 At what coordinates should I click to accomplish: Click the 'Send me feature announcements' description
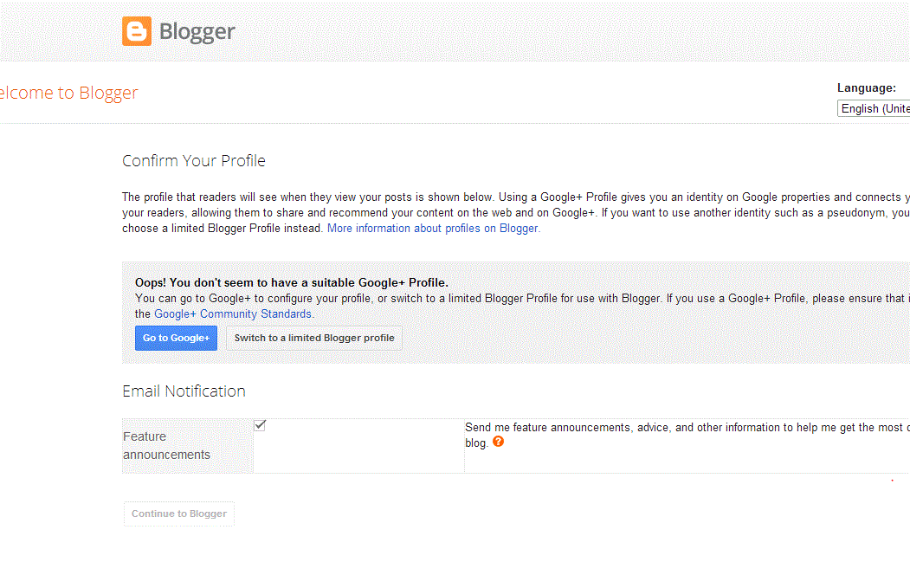point(687,435)
